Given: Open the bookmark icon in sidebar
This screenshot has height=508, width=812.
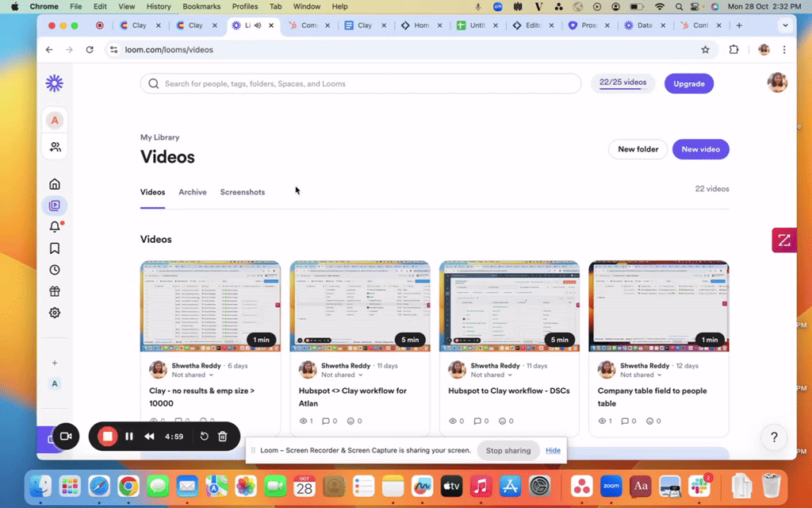Looking at the screenshot, I should [55, 248].
